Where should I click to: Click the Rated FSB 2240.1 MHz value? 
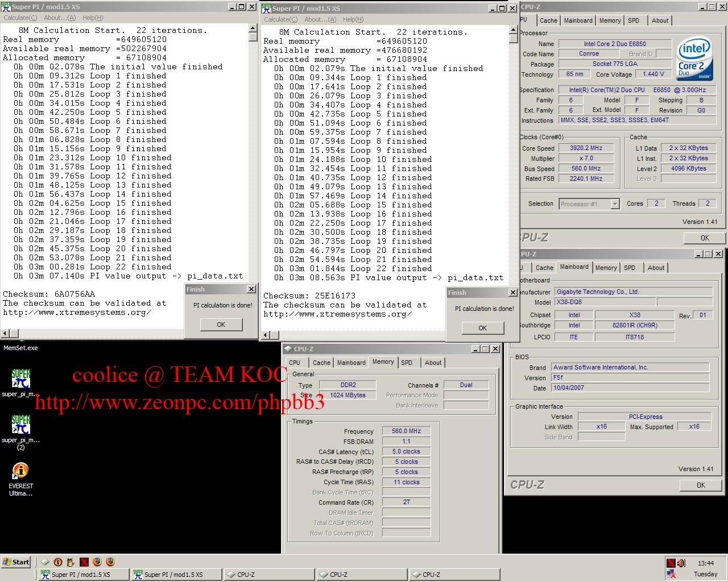tap(586, 178)
